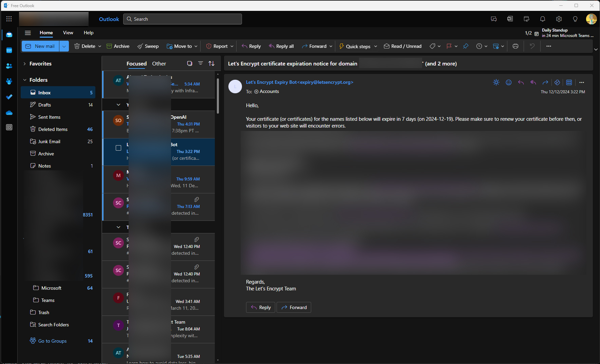
Task: Open the People app in left rail
Action: click(9, 66)
